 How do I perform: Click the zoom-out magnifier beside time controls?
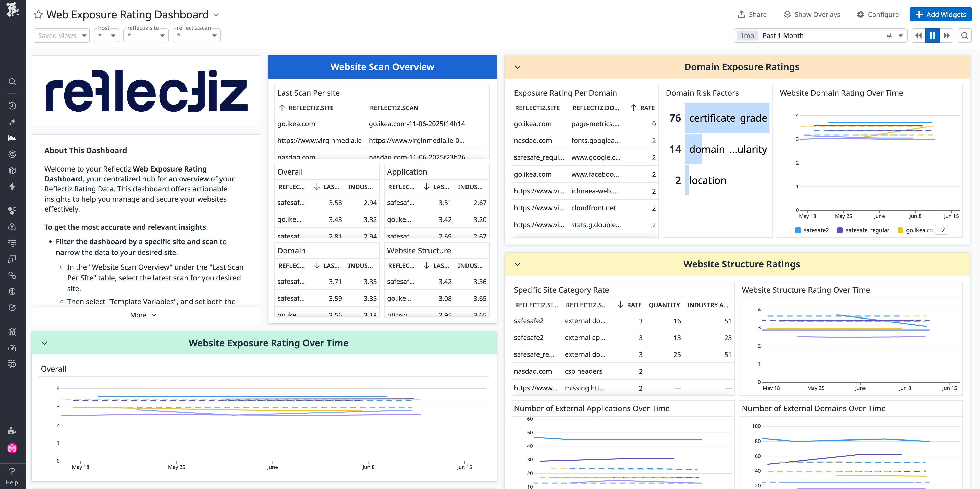(965, 35)
